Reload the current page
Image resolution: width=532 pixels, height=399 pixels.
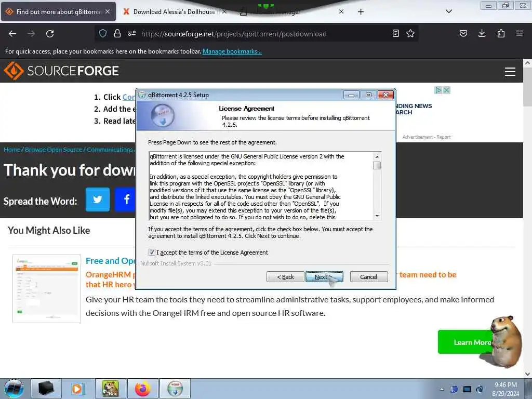(50, 34)
